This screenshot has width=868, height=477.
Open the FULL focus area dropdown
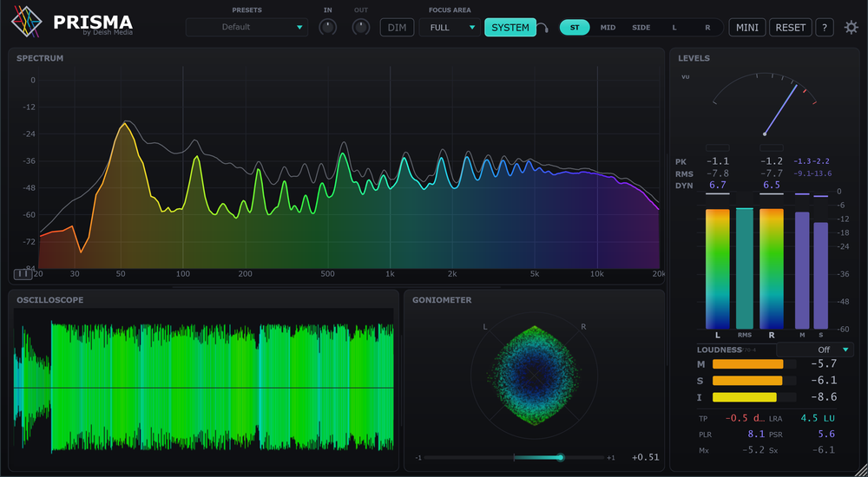pos(450,27)
